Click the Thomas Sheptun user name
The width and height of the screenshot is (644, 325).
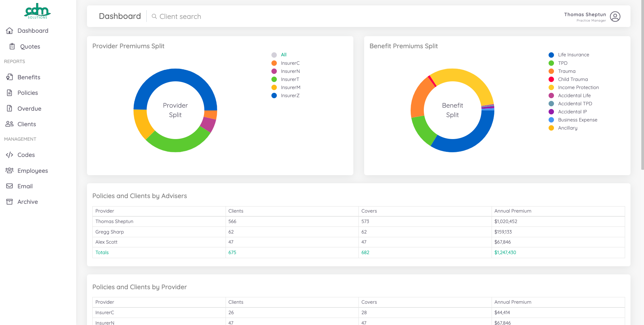[x=585, y=15]
